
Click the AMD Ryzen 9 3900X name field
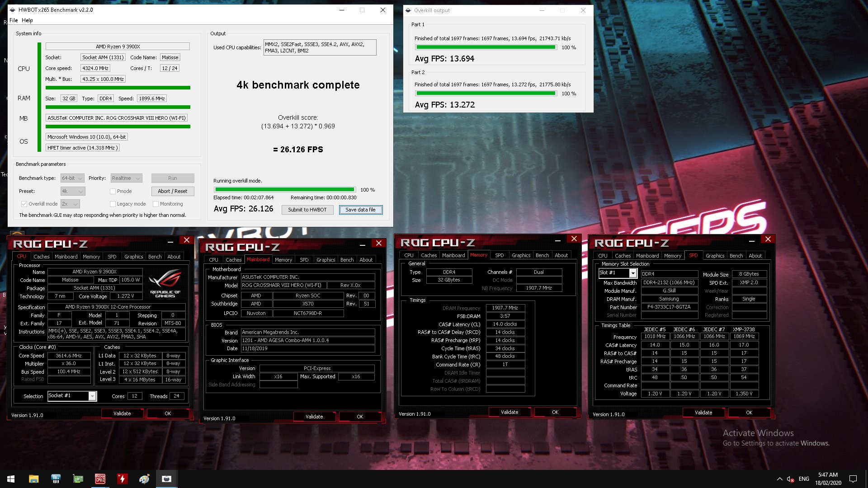[118, 47]
